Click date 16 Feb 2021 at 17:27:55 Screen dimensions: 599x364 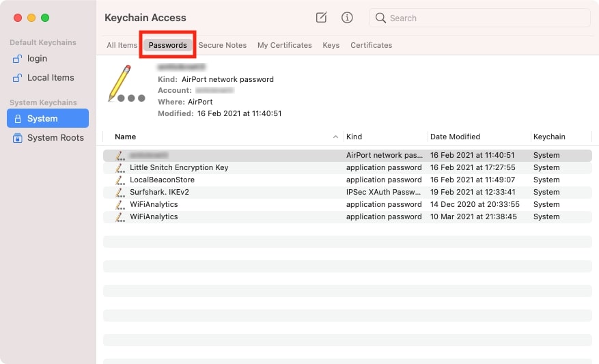(473, 167)
